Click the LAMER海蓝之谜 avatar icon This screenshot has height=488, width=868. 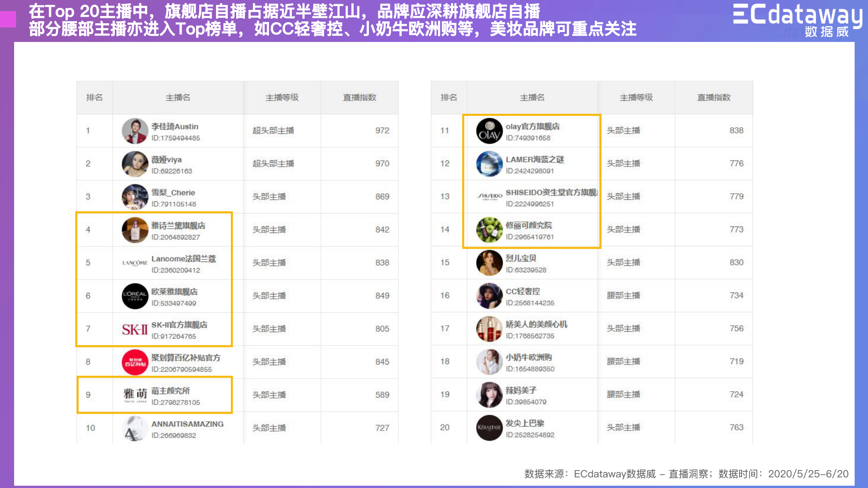[x=489, y=164]
